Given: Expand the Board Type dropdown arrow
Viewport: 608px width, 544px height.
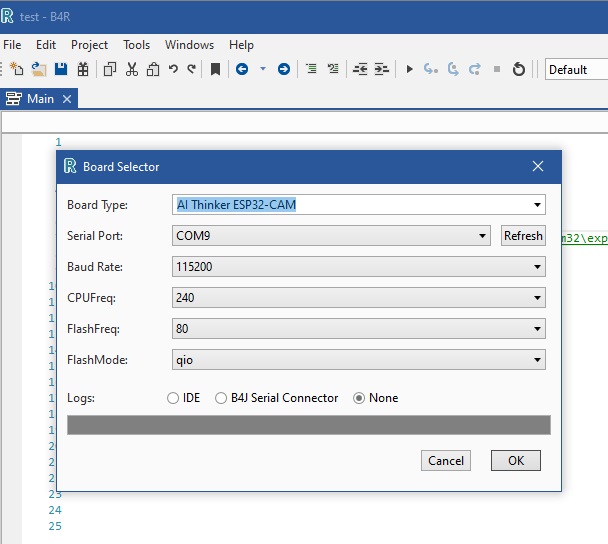Looking at the screenshot, I should pos(537,205).
